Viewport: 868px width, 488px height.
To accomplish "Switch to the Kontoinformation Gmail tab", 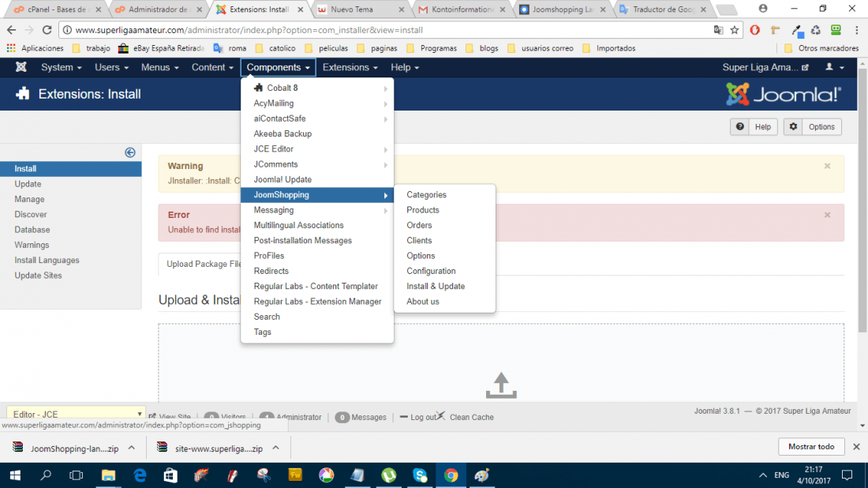I will tap(462, 9).
